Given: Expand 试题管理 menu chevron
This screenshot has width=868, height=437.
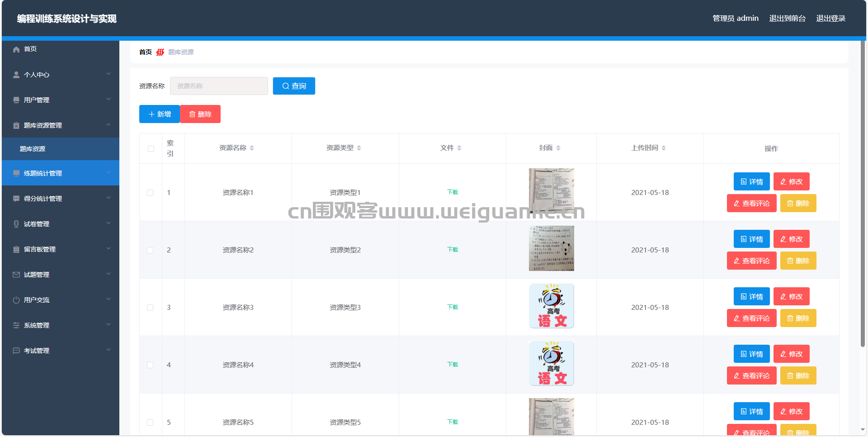Looking at the screenshot, I should (x=108, y=274).
